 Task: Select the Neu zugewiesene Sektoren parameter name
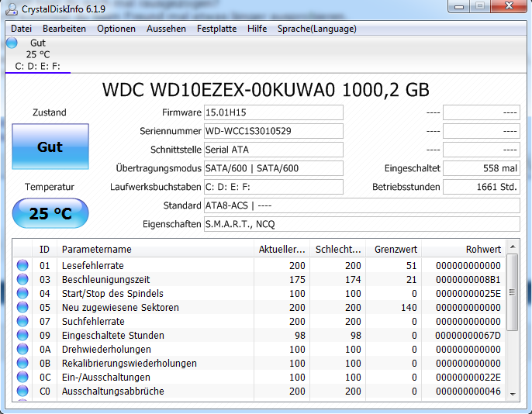click(120, 308)
